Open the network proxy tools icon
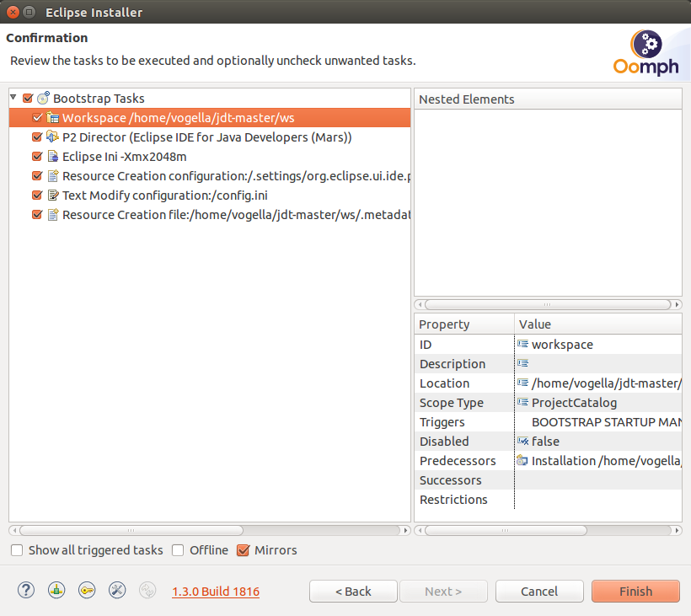Screen dimensions: 691x616 [117, 591]
